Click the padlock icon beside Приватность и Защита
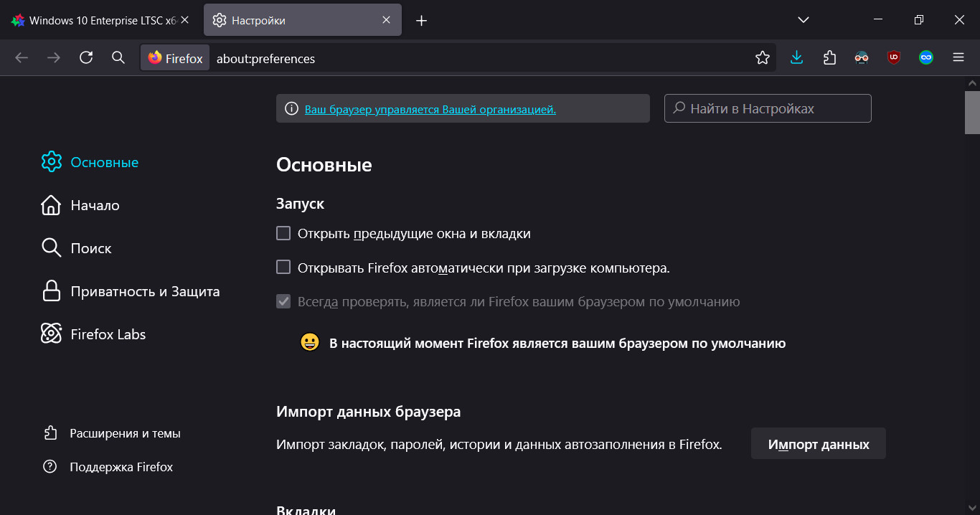 click(x=51, y=291)
